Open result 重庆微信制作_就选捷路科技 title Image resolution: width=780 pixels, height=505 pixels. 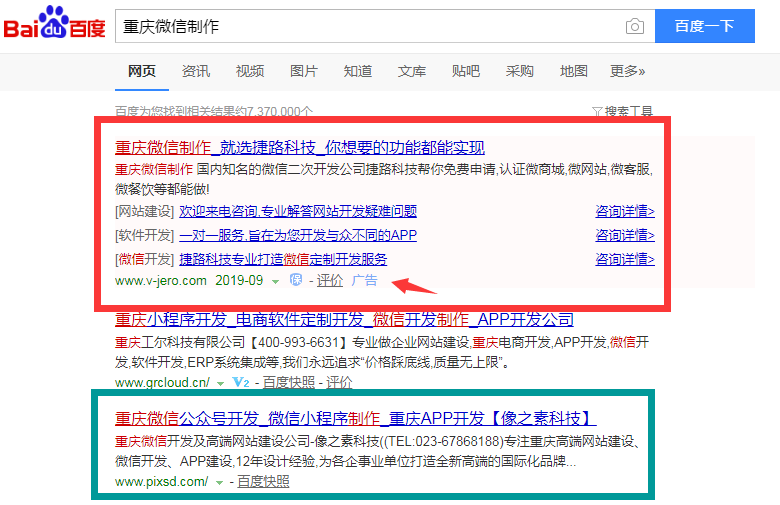tap(299, 147)
